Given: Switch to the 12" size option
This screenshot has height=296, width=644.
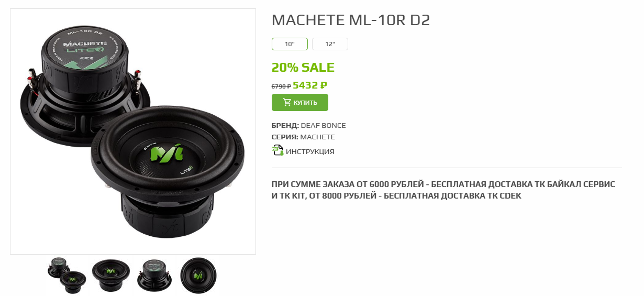Looking at the screenshot, I should 330,44.
